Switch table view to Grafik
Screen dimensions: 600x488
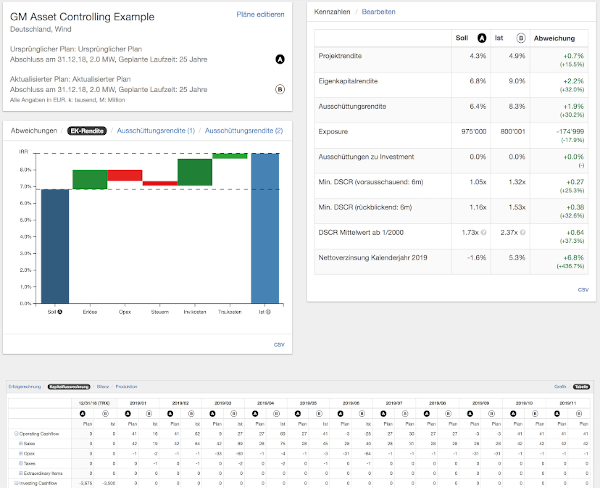pos(560,384)
